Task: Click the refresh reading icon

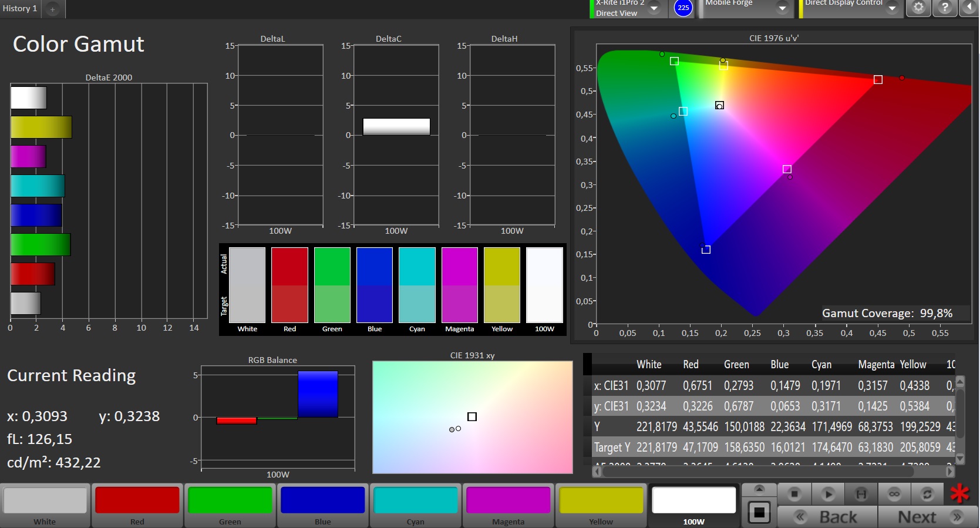Action: pyautogui.click(x=927, y=494)
